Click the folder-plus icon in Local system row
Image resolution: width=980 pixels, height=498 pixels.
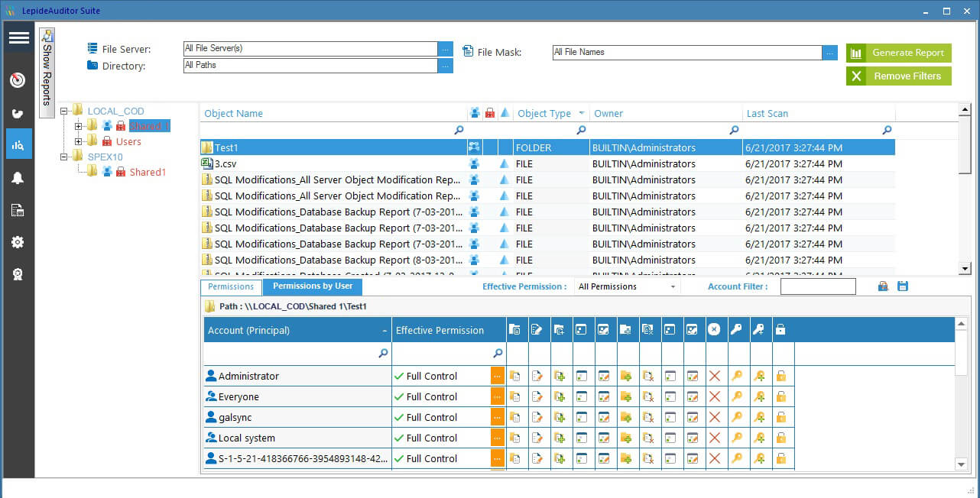(x=626, y=438)
